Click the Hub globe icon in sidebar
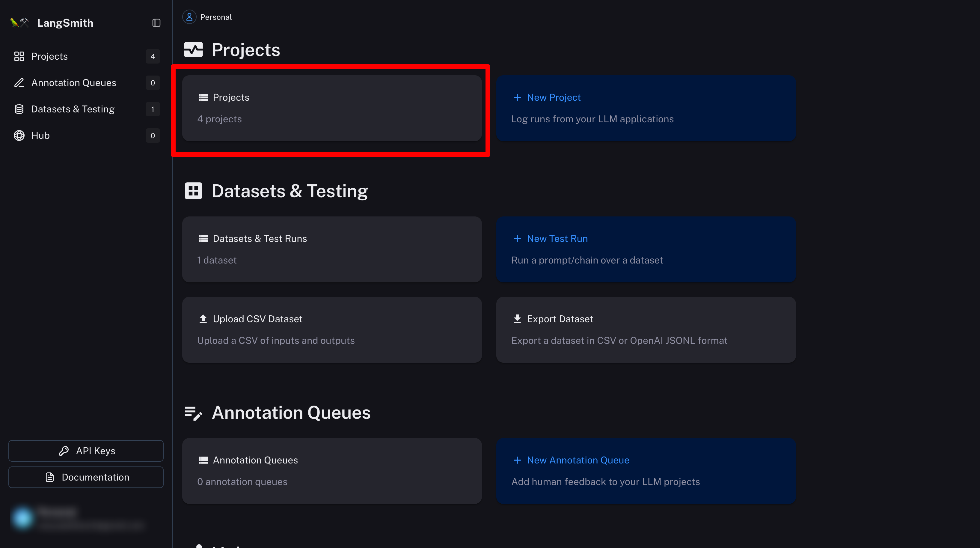The width and height of the screenshot is (980, 548). point(19,136)
